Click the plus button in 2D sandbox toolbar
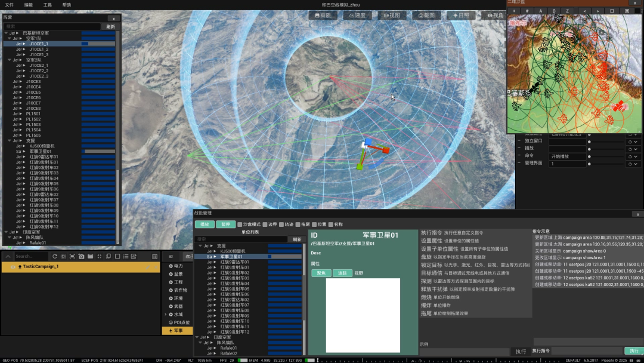This screenshot has width=644, height=363. tap(514, 11)
